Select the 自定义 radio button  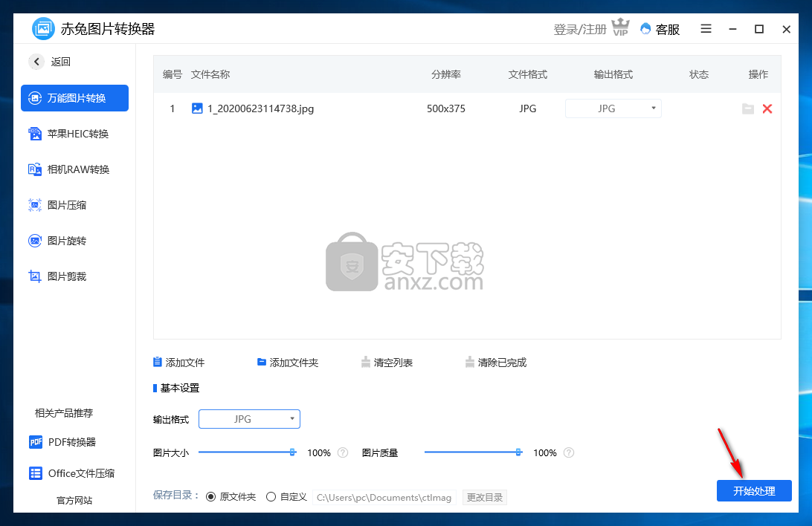pyautogui.click(x=271, y=497)
